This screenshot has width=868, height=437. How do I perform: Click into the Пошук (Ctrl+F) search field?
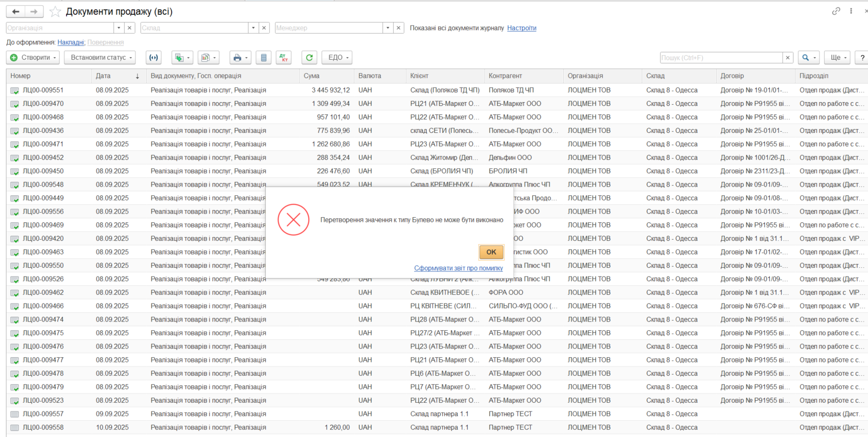(x=721, y=58)
